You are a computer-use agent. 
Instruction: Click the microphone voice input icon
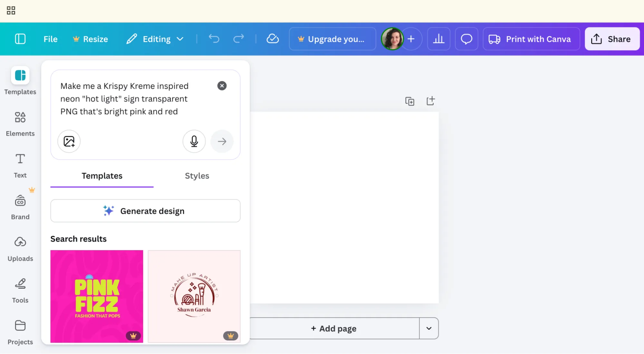tap(194, 141)
